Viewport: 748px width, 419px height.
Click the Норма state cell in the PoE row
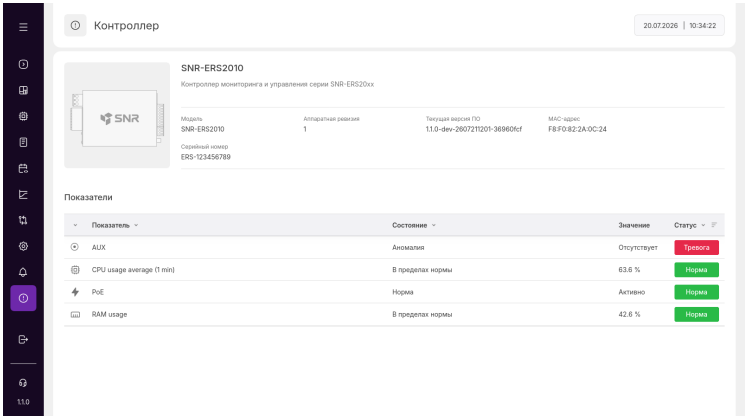(x=403, y=292)
